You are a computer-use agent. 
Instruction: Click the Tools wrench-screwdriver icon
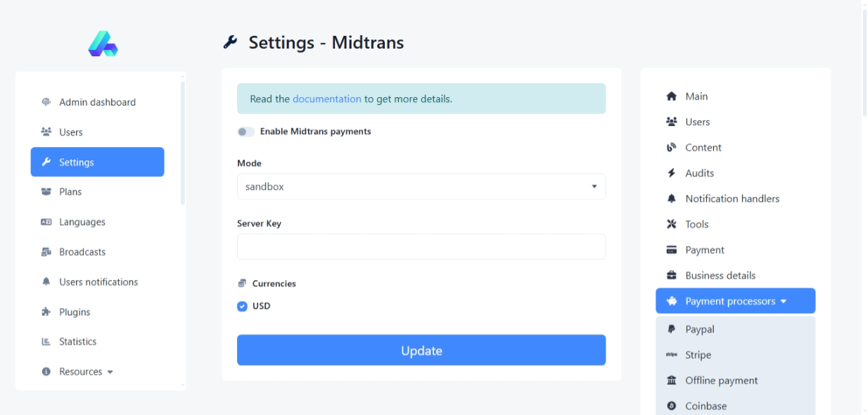coord(671,224)
